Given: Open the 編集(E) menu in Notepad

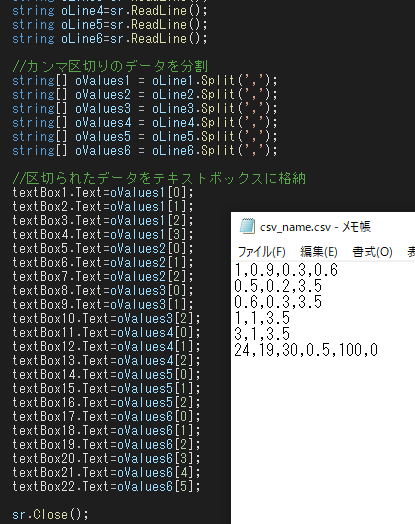Looking at the screenshot, I should tap(319, 252).
